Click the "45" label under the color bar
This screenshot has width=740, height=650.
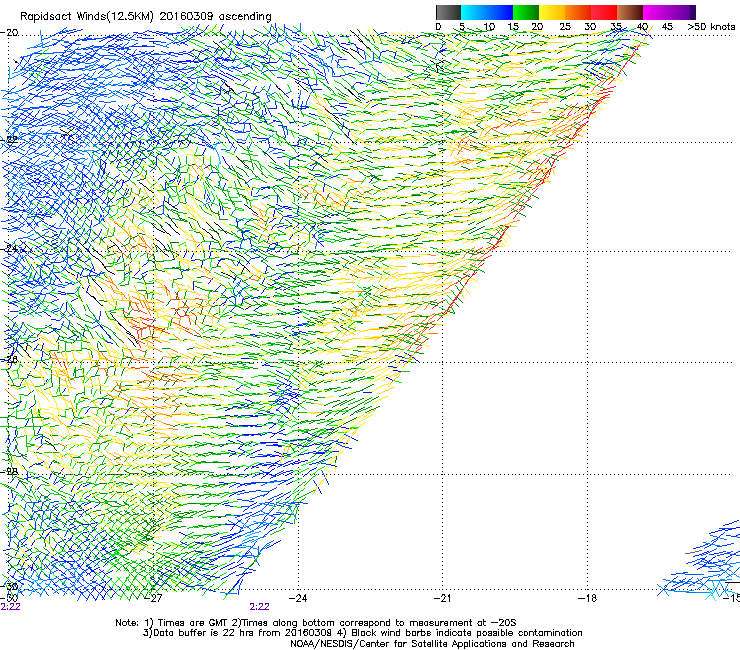point(667,27)
